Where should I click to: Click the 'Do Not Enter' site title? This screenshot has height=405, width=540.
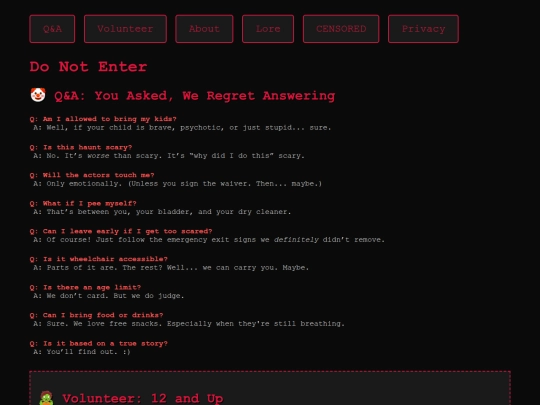[88, 67]
